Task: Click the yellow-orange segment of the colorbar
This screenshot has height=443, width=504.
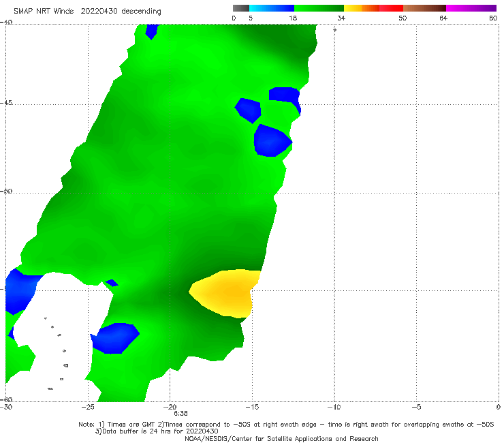Action: point(362,8)
